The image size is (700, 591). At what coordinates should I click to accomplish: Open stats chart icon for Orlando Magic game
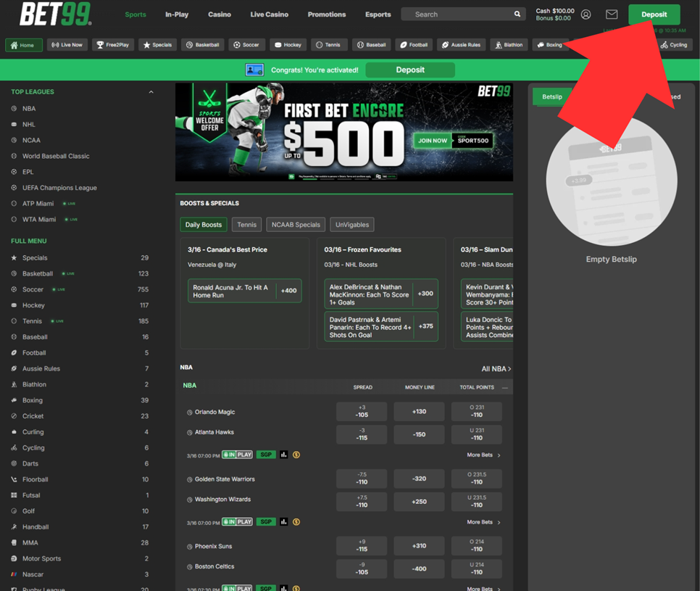click(x=284, y=455)
